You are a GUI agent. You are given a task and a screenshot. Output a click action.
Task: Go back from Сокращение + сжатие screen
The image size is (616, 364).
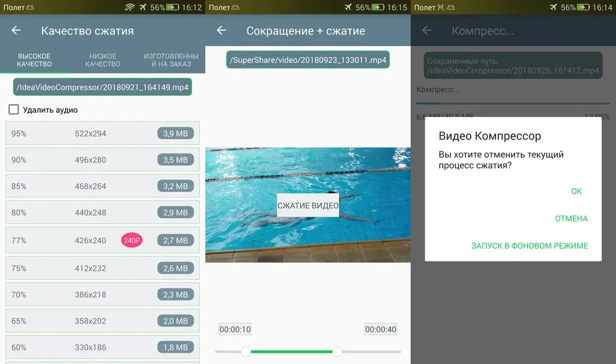[x=222, y=30]
